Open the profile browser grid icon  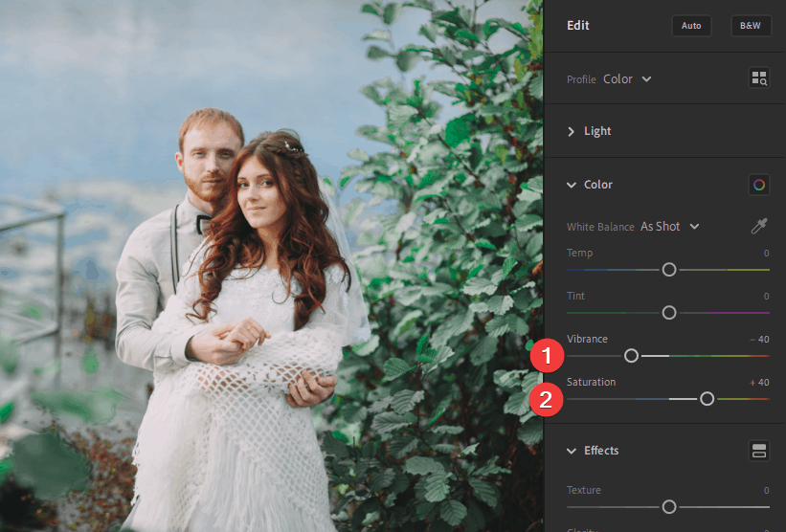tap(758, 78)
